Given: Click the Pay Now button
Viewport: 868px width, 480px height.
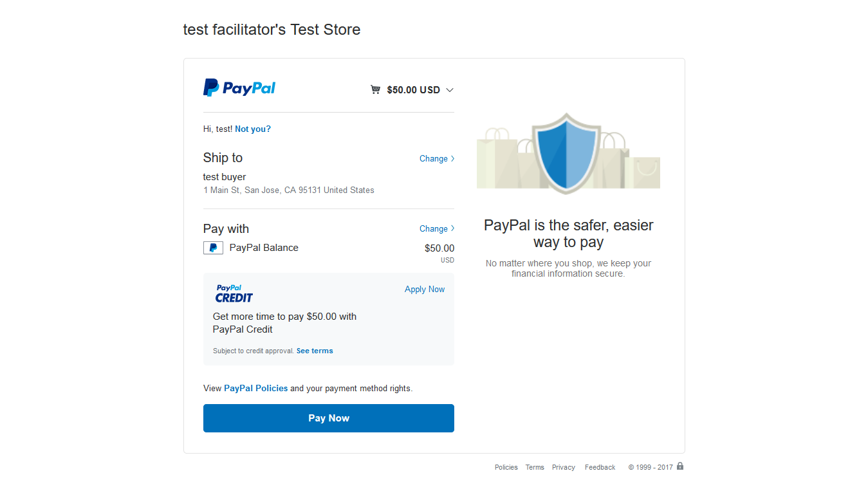Looking at the screenshot, I should tap(328, 418).
